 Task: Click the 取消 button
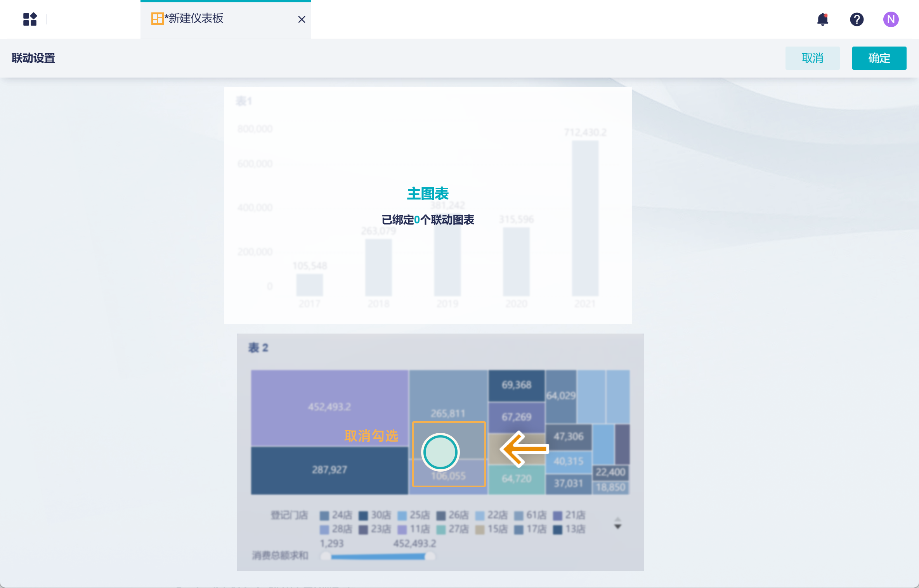pos(812,58)
